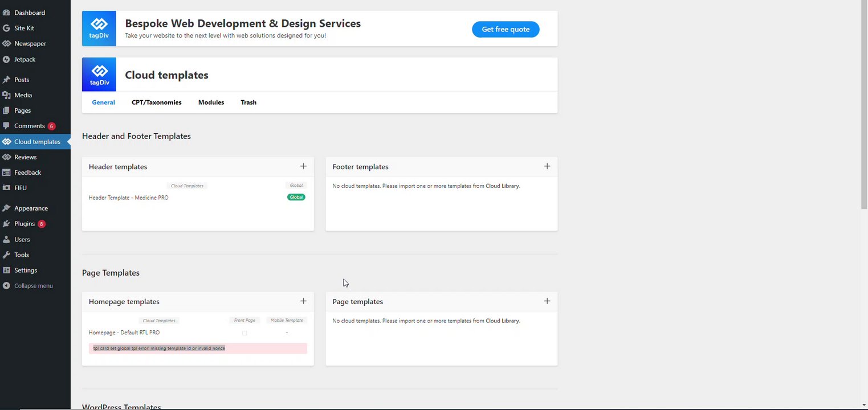Click the Dashboard gauge icon in sidebar
868x410 pixels.
point(6,13)
